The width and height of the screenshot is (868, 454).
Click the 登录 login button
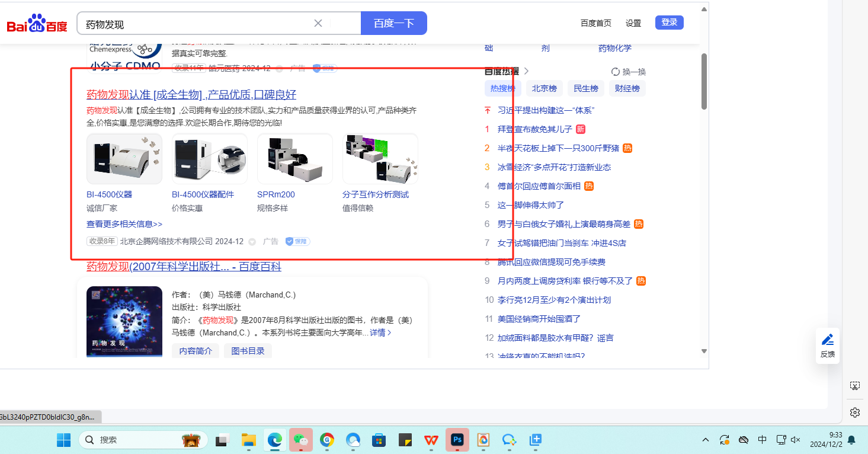coord(670,23)
